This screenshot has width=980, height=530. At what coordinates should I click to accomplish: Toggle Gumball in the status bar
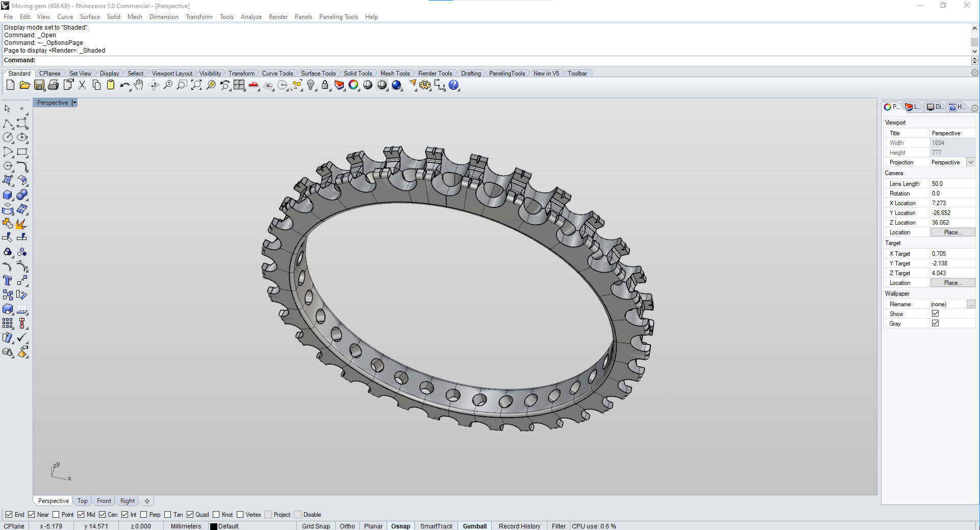pos(474,526)
